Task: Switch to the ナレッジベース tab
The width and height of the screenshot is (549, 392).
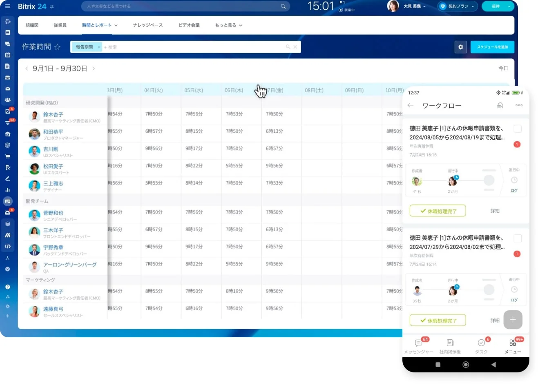Action: (147, 25)
